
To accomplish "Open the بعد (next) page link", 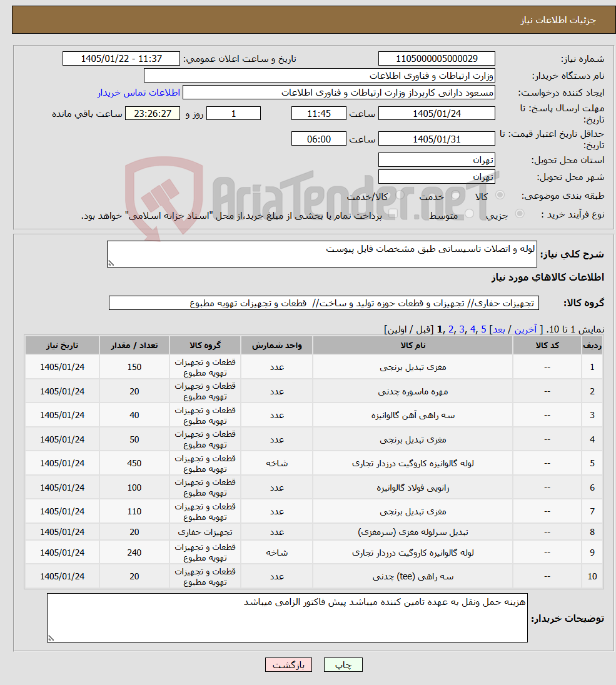I will click(499, 329).
